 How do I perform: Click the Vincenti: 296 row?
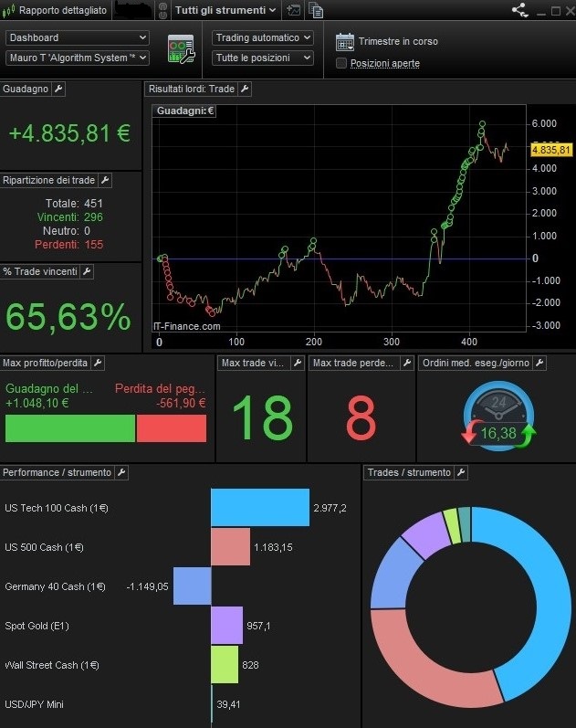[x=70, y=216]
